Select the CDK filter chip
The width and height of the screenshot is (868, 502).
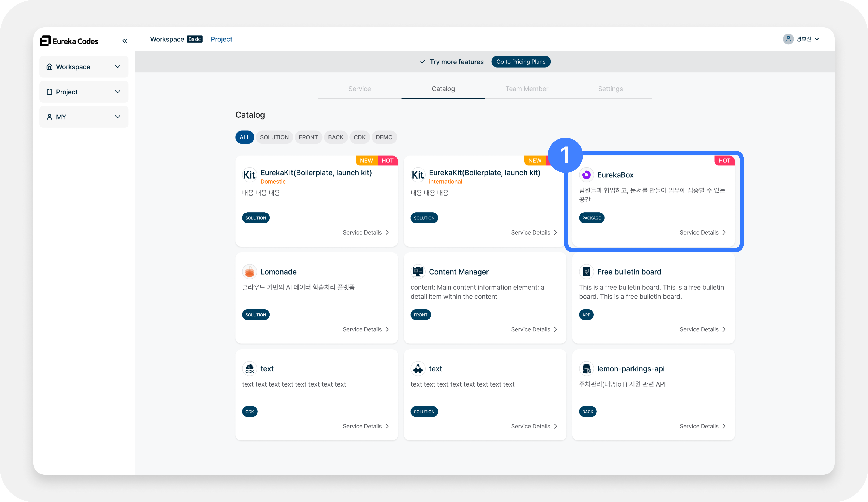pyautogui.click(x=359, y=137)
